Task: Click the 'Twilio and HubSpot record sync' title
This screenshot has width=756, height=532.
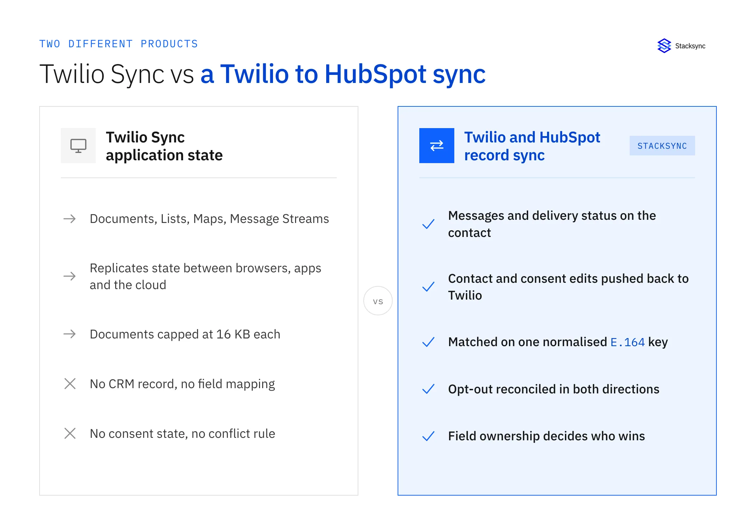Action: tap(532, 146)
